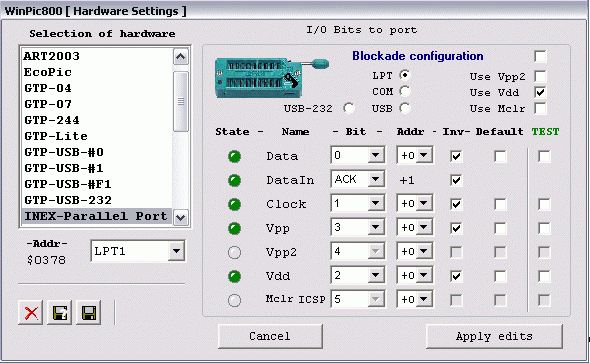Open the Mclr ICSP Addr dropdown
The image size is (590, 363).
pyautogui.click(x=424, y=299)
